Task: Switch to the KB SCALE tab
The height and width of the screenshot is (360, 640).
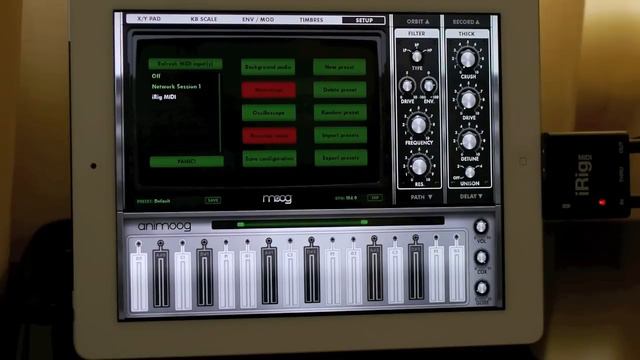Action: tap(204, 19)
